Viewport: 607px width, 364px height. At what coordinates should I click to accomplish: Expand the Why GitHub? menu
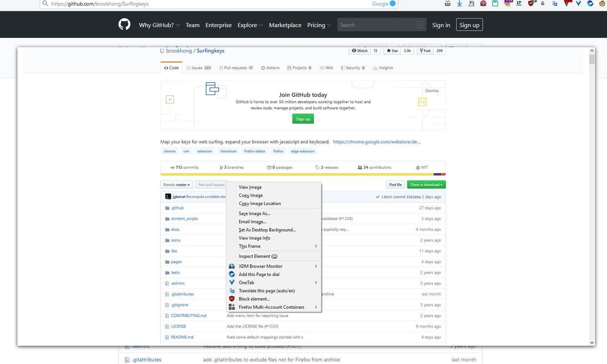(x=159, y=25)
